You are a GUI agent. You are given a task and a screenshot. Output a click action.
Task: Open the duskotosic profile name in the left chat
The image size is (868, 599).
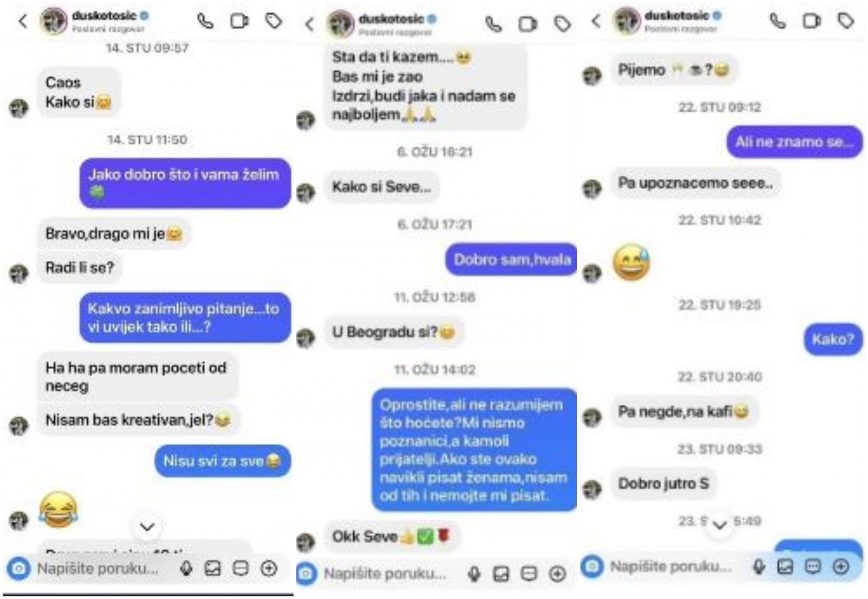pos(104,16)
